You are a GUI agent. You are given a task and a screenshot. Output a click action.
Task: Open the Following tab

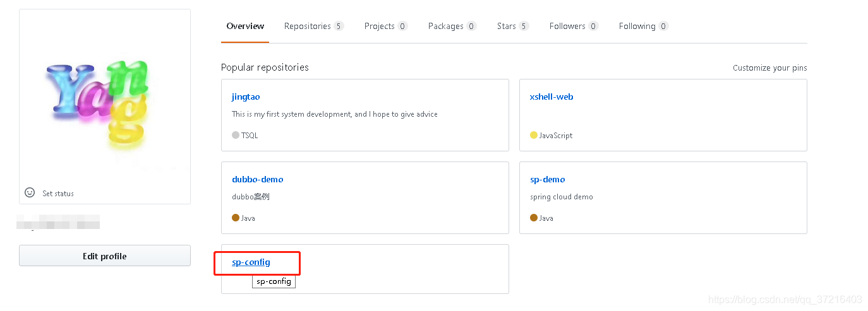644,26
